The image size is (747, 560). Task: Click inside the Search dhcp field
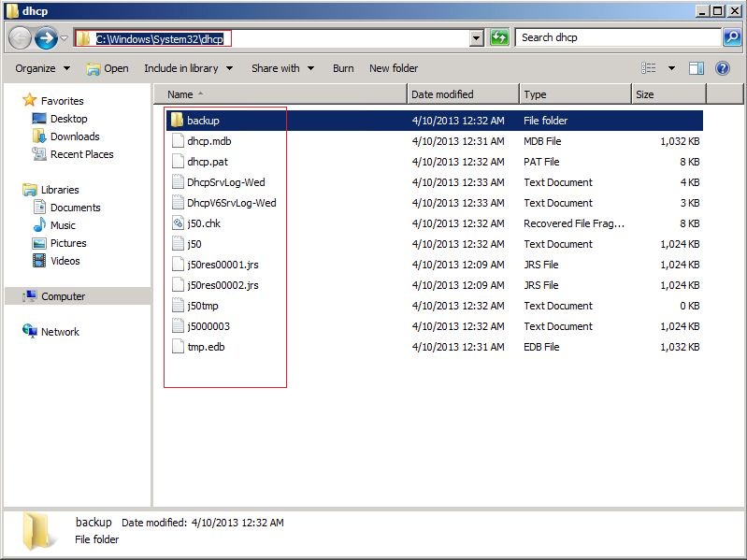pos(617,37)
